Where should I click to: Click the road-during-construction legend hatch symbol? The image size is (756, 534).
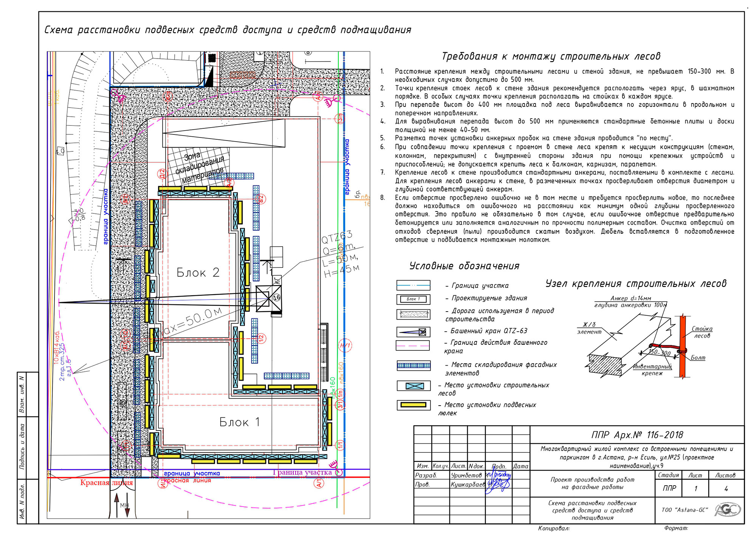click(x=413, y=314)
